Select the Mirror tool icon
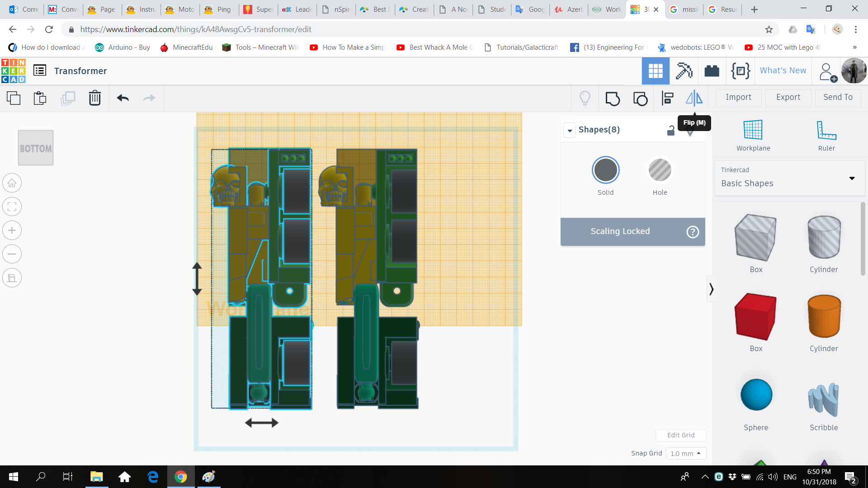Image resolution: width=868 pixels, height=488 pixels. pos(694,98)
